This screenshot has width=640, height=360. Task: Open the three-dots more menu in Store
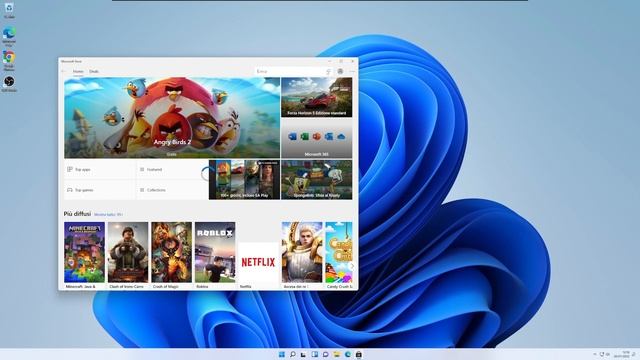[352, 71]
